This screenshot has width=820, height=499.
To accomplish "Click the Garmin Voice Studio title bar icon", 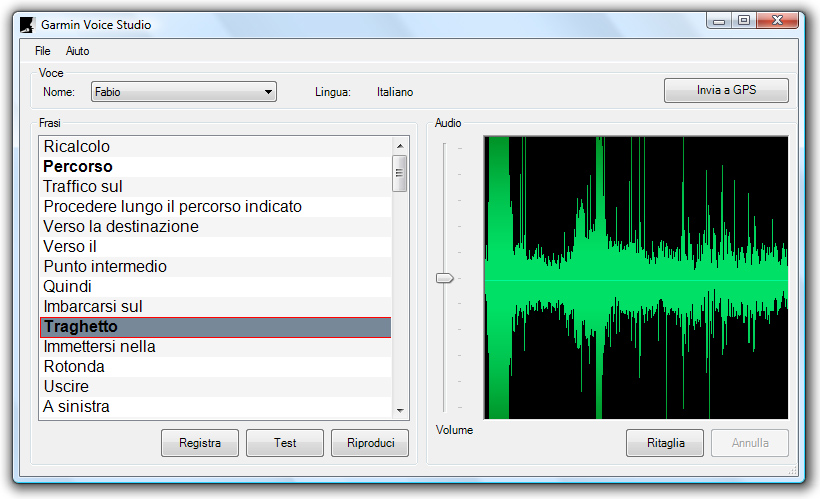I will tap(27, 25).
